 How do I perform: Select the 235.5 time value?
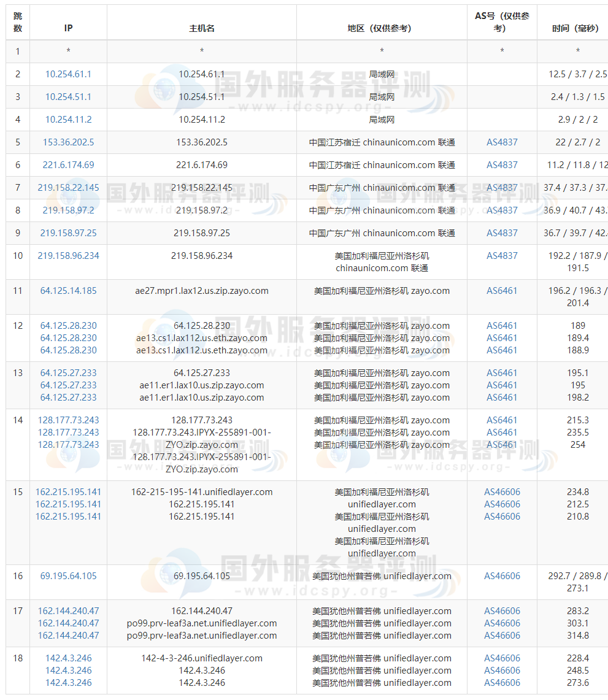(578, 432)
